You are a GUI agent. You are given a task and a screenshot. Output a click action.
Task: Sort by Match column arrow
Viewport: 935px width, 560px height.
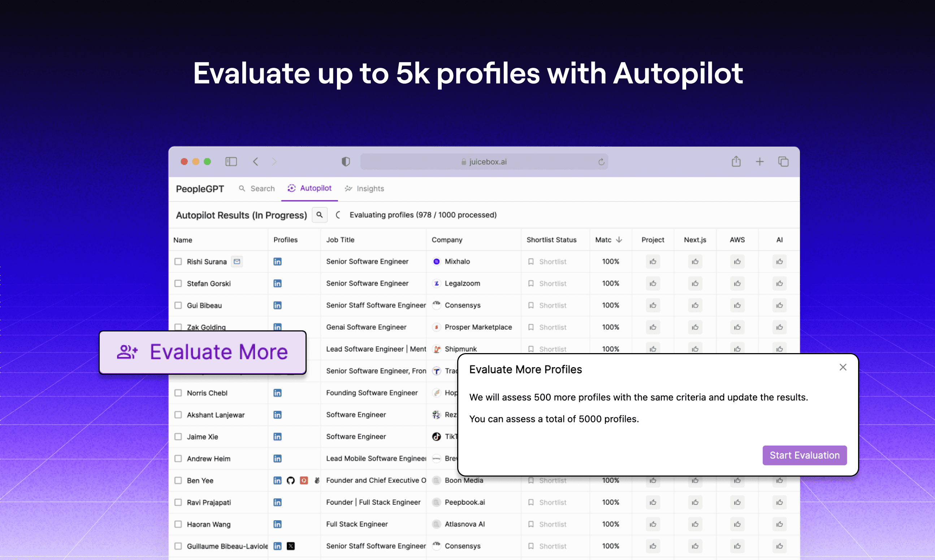pos(619,240)
